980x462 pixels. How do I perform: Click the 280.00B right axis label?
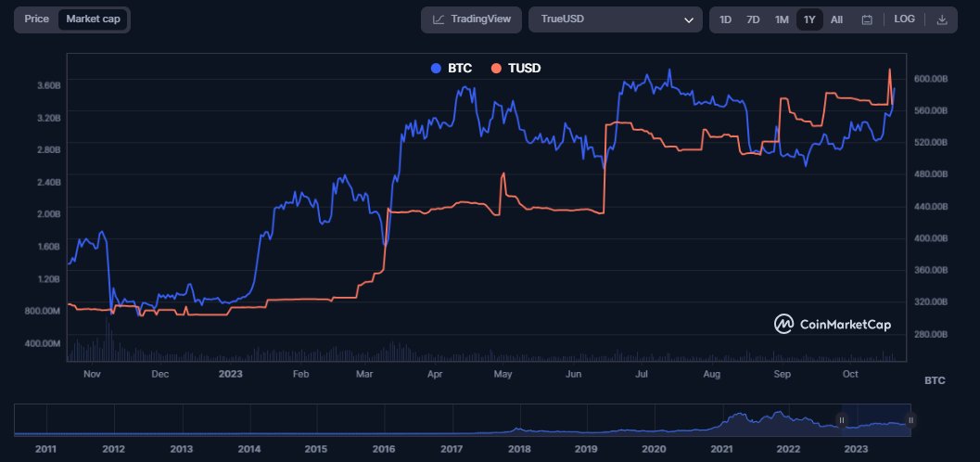[931, 335]
